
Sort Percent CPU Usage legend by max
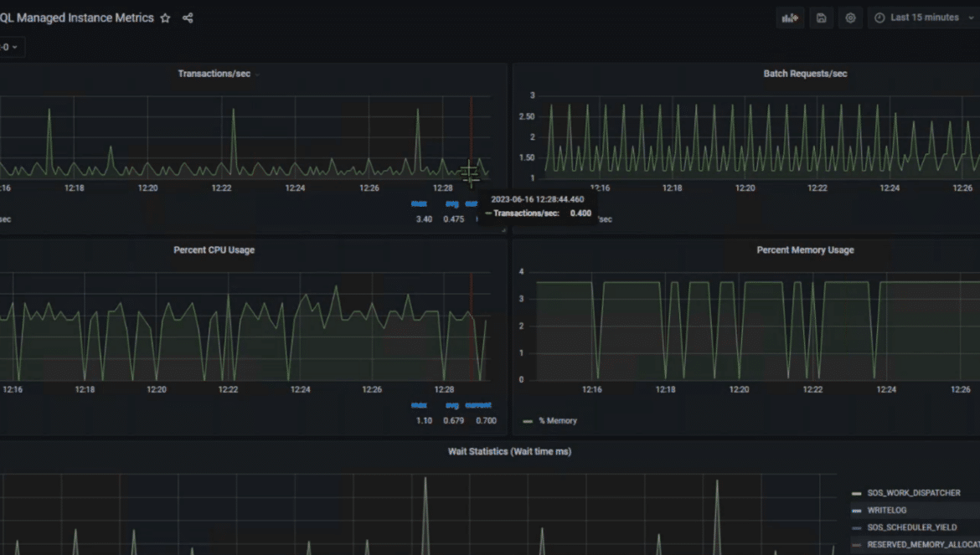(x=419, y=405)
